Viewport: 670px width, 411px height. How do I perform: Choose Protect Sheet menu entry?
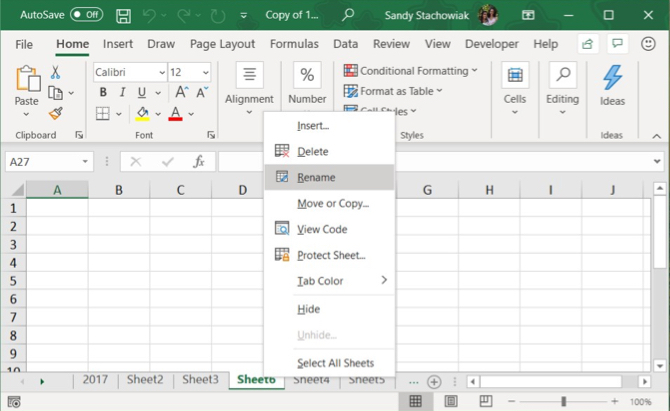pyautogui.click(x=329, y=255)
